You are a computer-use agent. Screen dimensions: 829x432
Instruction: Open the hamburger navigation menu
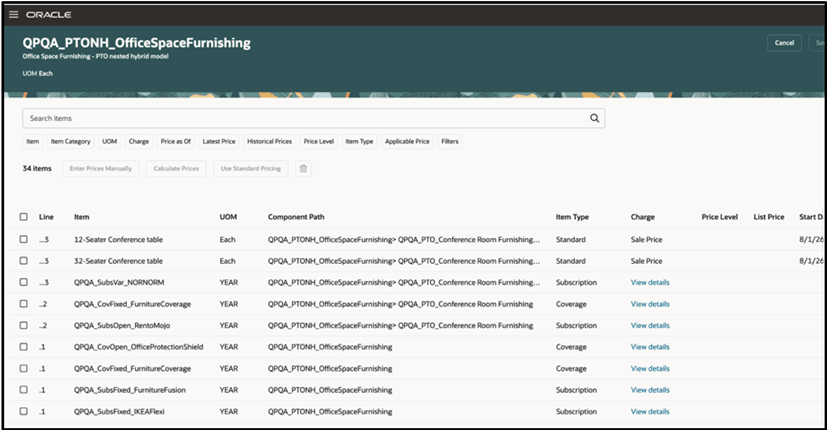14,15
